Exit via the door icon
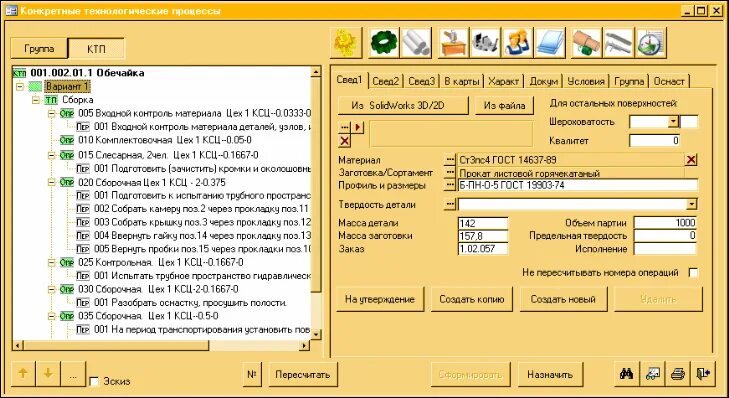Viewport: 729px width, 398px height. pos(703,374)
